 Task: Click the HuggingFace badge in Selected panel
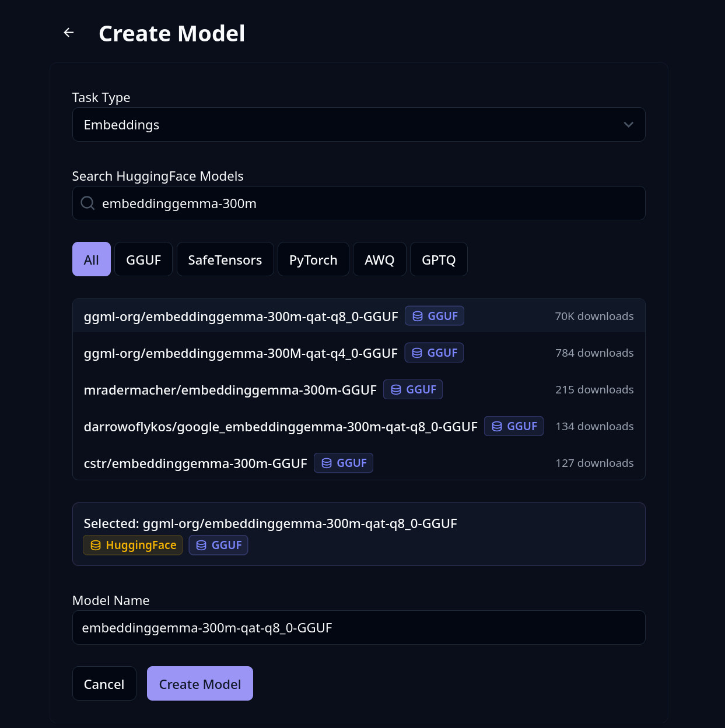click(x=133, y=545)
